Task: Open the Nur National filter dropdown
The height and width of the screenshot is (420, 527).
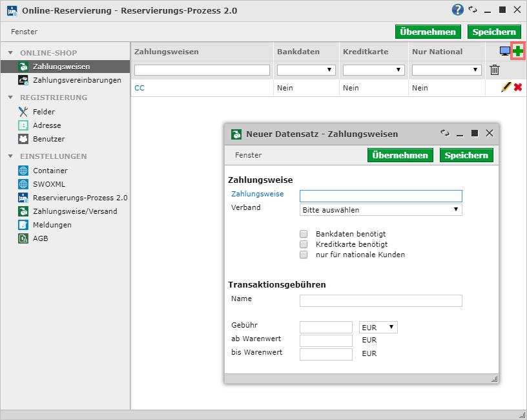Action: pyautogui.click(x=447, y=70)
